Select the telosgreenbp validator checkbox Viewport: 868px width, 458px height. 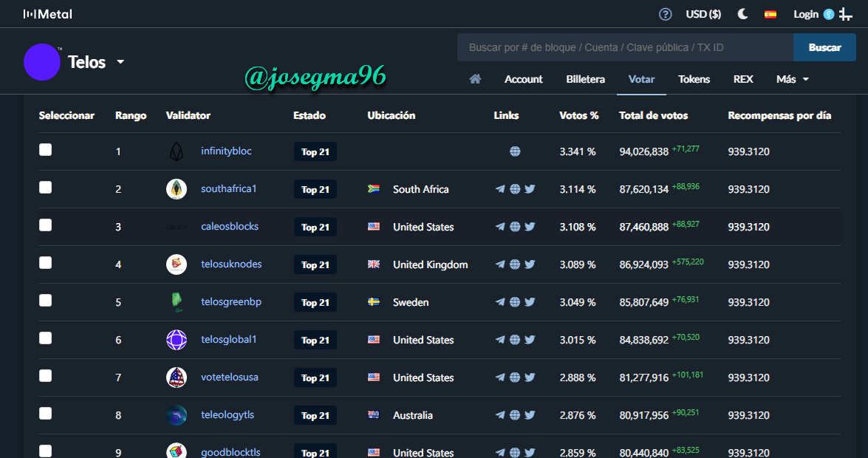click(x=45, y=301)
